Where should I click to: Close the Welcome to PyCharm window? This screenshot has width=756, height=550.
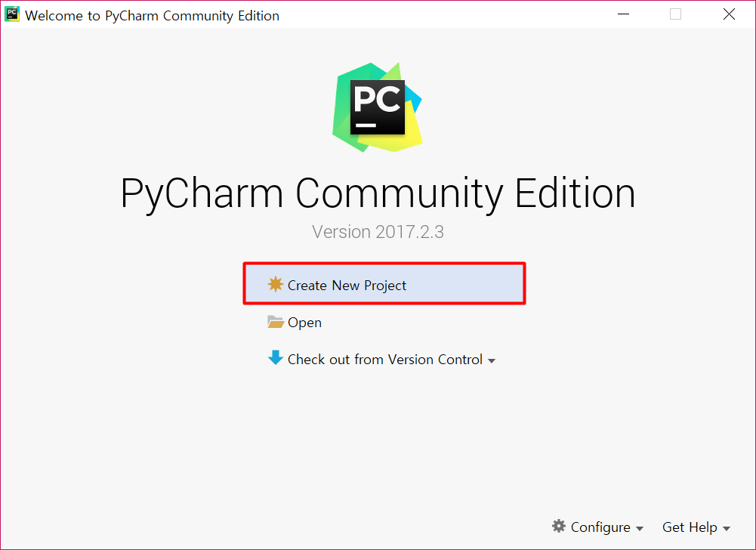pyautogui.click(x=729, y=14)
